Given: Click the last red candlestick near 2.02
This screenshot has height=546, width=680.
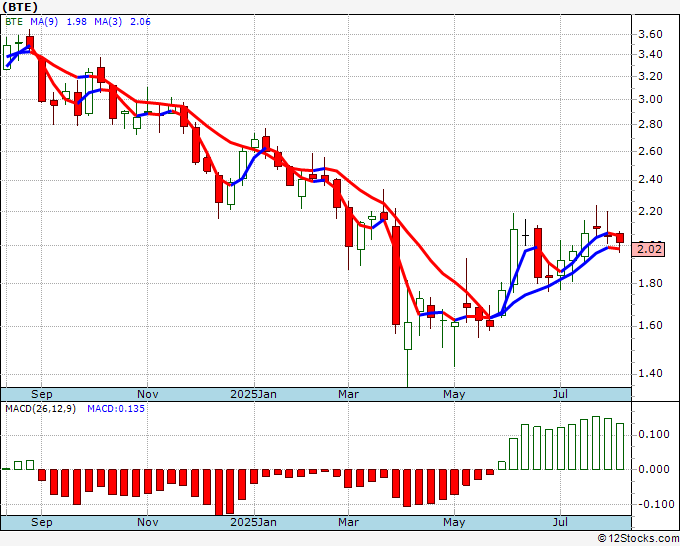Looking at the screenshot, I should (x=620, y=238).
